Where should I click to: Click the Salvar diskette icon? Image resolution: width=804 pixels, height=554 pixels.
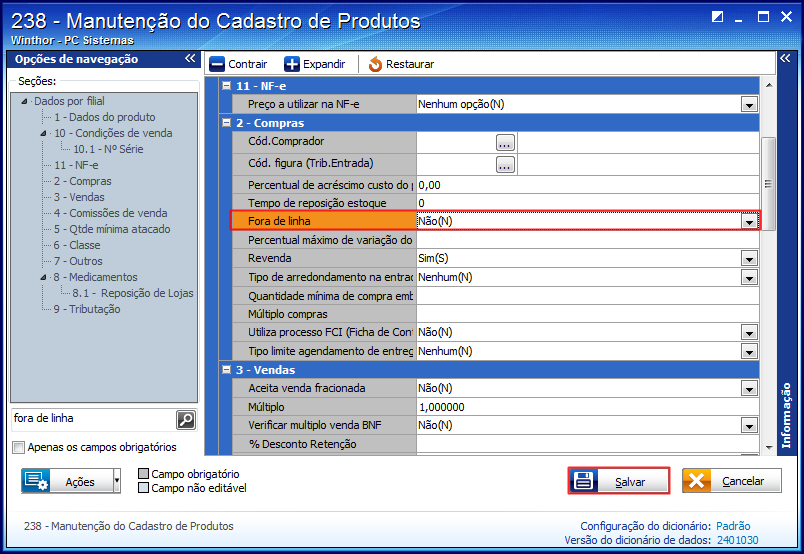[x=583, y=481]
